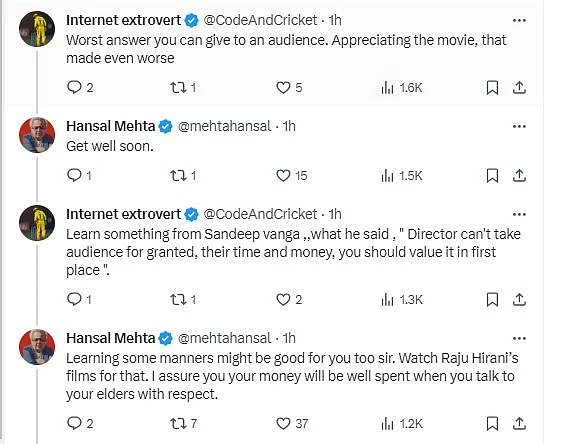Reply to the 'Worst answer' tweet
568x444 pixels.
coord(80,87)
